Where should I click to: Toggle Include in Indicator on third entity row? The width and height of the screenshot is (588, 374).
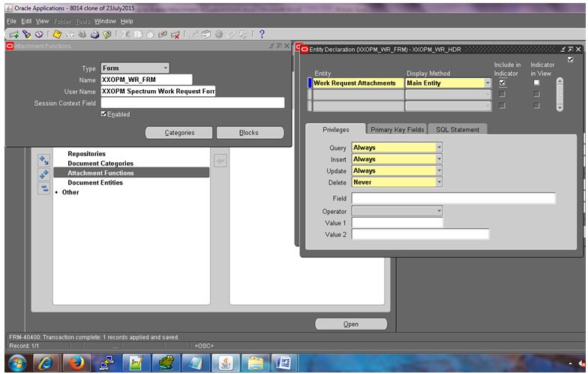click(502, 105)
